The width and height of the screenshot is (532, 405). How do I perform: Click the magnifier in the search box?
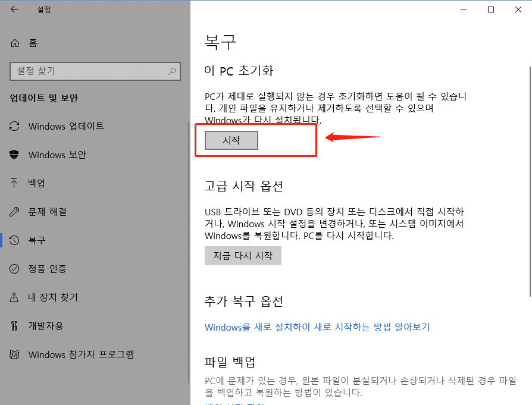(x=171, y=71)
